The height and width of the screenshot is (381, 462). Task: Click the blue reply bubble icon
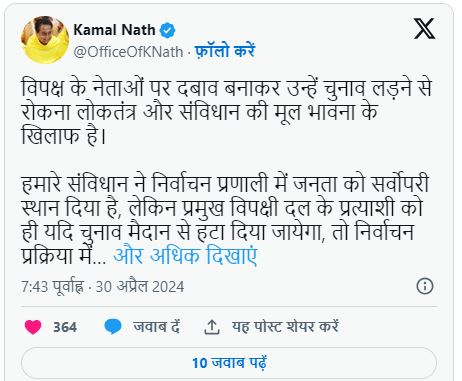(x=113, y=327)
